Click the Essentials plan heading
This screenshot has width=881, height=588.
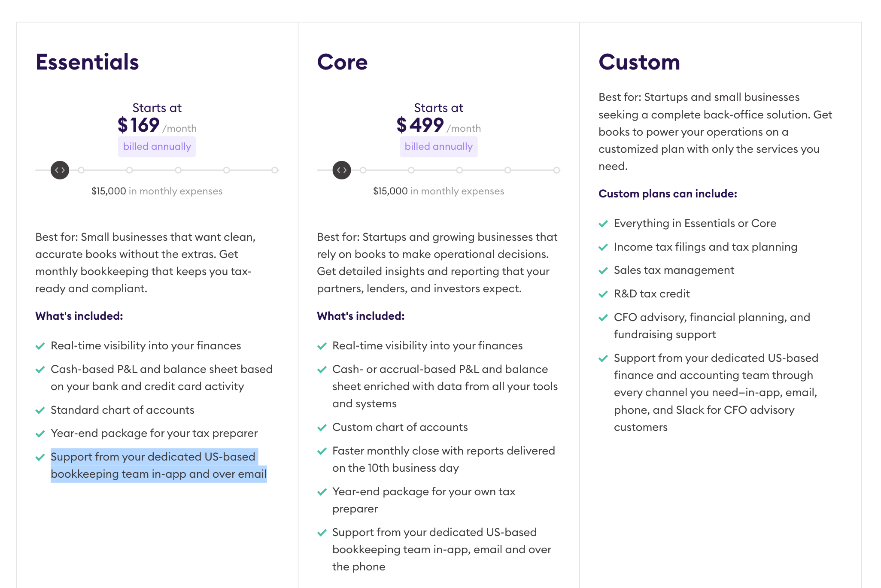pos(87,62)
